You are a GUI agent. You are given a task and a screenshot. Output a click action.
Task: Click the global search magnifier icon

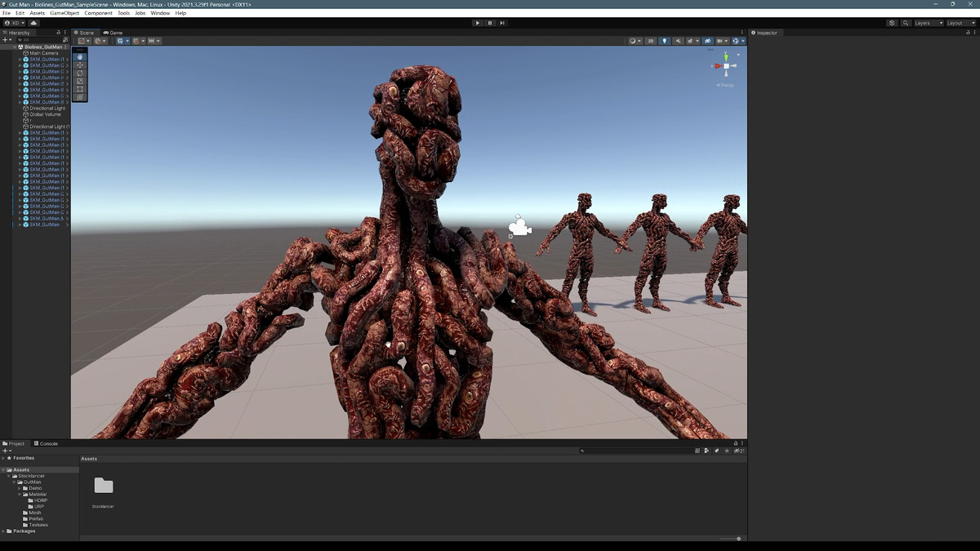click(x=906, y=23)
